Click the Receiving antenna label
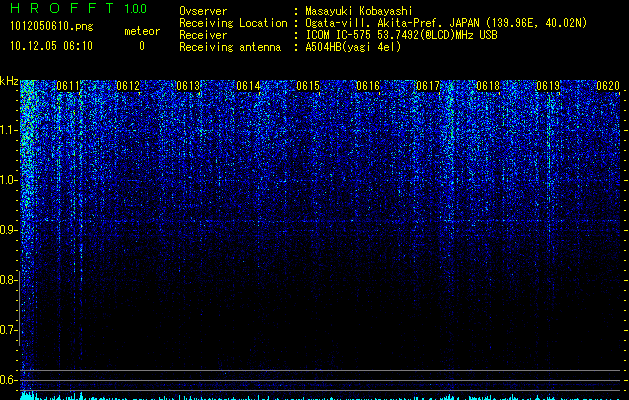The height and width of the screenshot is (400, 629). [230, 47]
